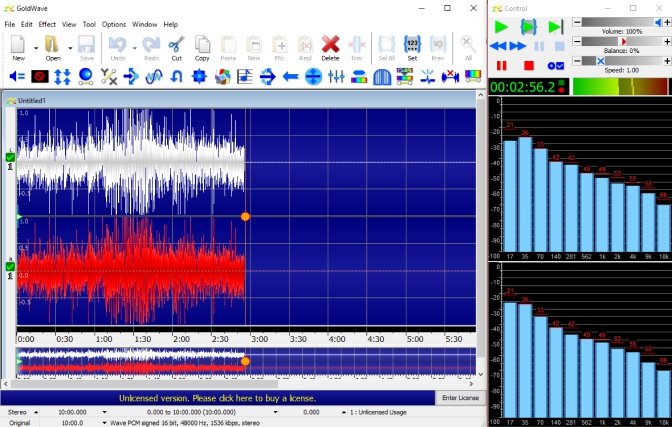Click the black censor effect icon
672x427 pixels.
[40, 77]
